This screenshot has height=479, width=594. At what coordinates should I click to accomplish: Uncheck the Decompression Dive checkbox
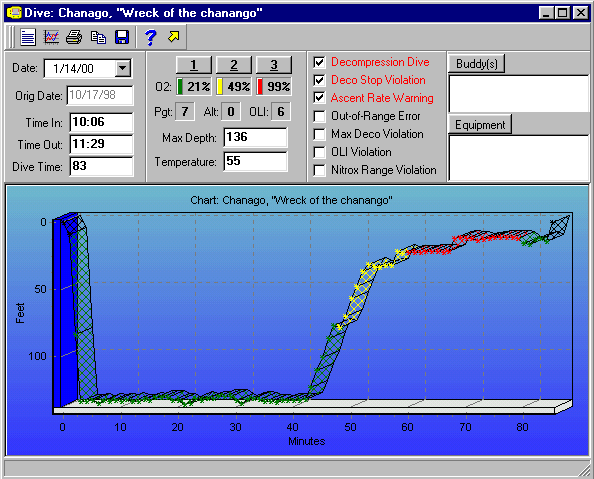click(319, 62)
